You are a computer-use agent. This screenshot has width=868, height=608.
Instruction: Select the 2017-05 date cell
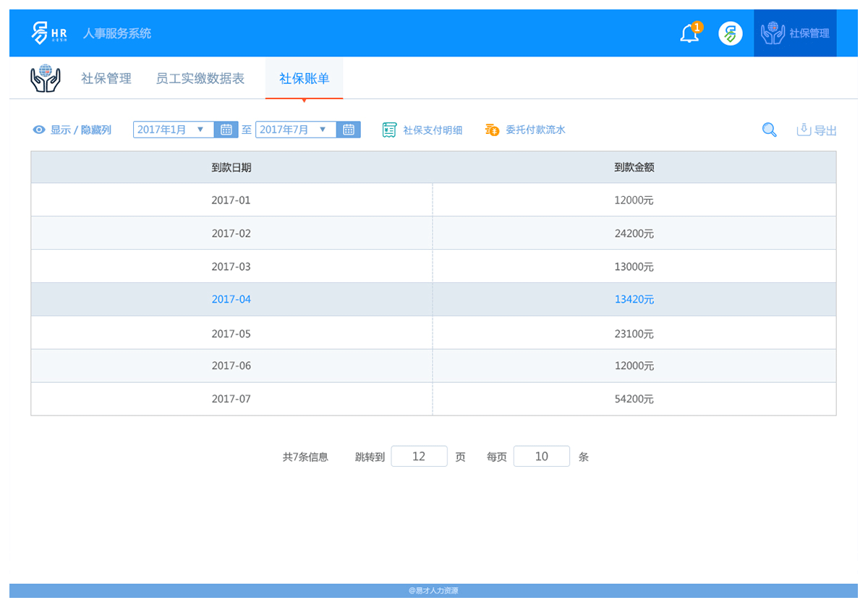point(231,334)
